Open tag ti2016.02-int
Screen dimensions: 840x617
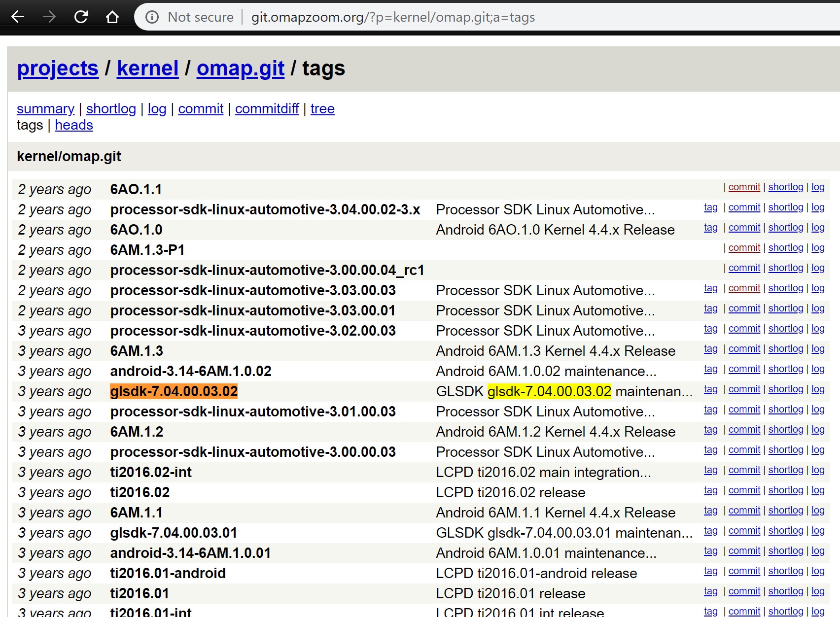coord(151,472)
